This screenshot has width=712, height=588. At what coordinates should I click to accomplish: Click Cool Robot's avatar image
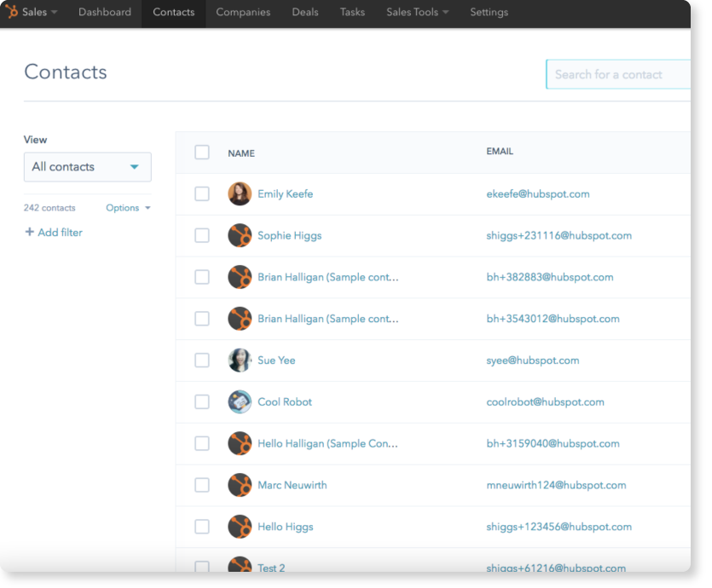click(240, 402)
